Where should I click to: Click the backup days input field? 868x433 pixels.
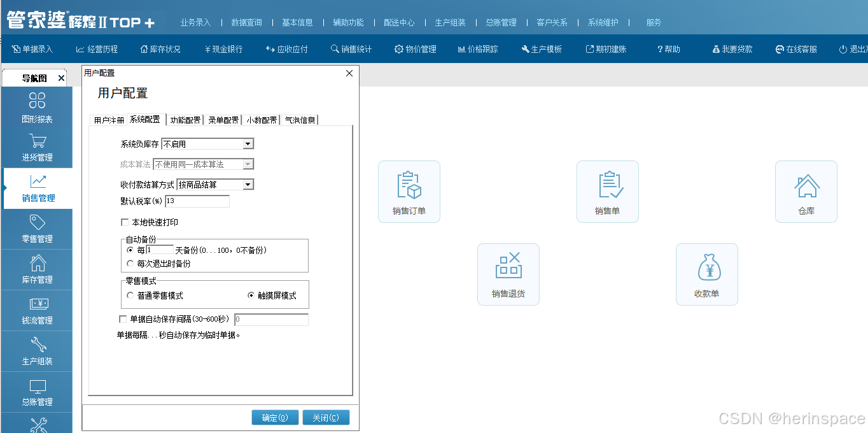pos(160,250)
